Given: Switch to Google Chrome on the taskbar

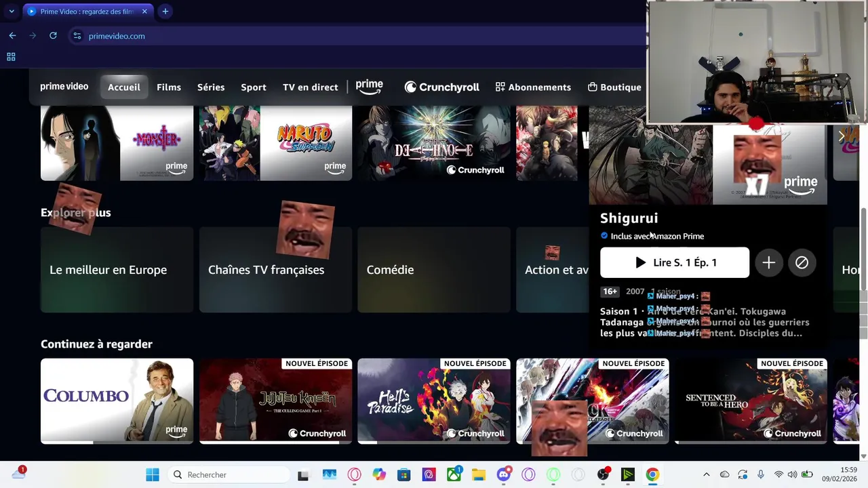Looking at the screenshot, I should coord(652,474).
